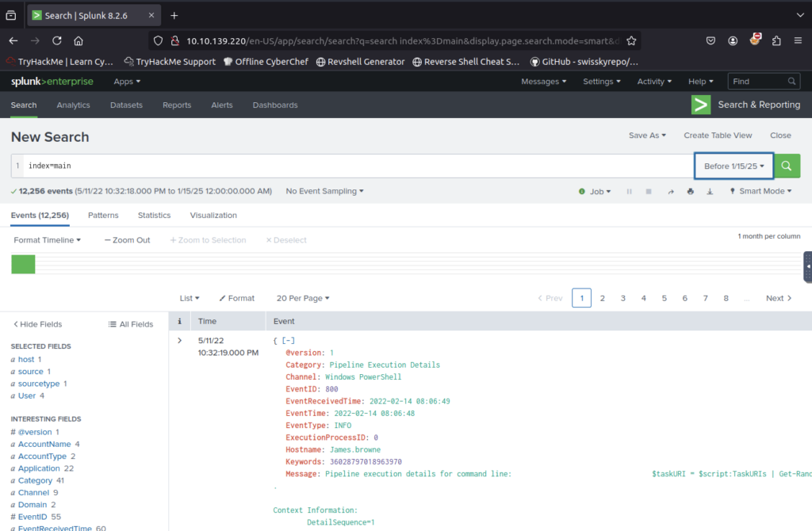Screen dimensions: 812x531
Task: Switch to Statistics tab
Action: 155,216
